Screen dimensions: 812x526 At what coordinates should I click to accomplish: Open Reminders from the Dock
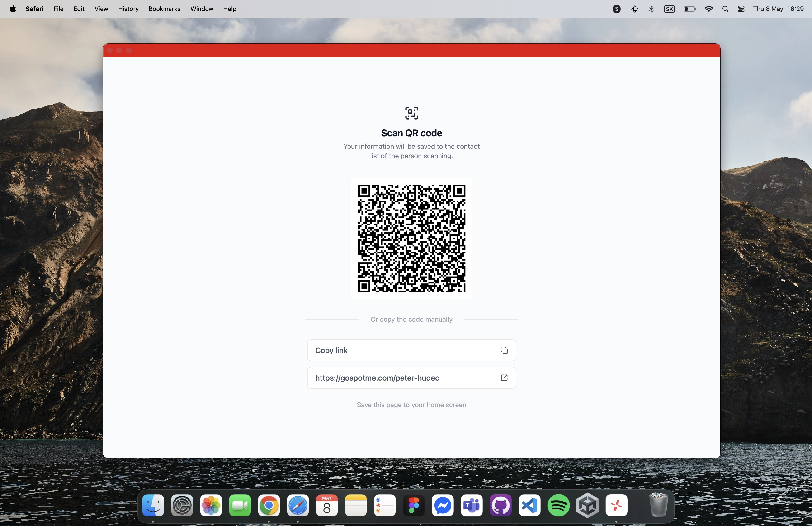click(x=385, y=505)
